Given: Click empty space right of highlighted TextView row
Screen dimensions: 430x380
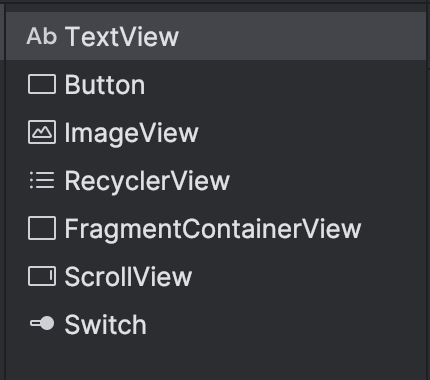Looking at the screenshot, I should tap(302, 36).
